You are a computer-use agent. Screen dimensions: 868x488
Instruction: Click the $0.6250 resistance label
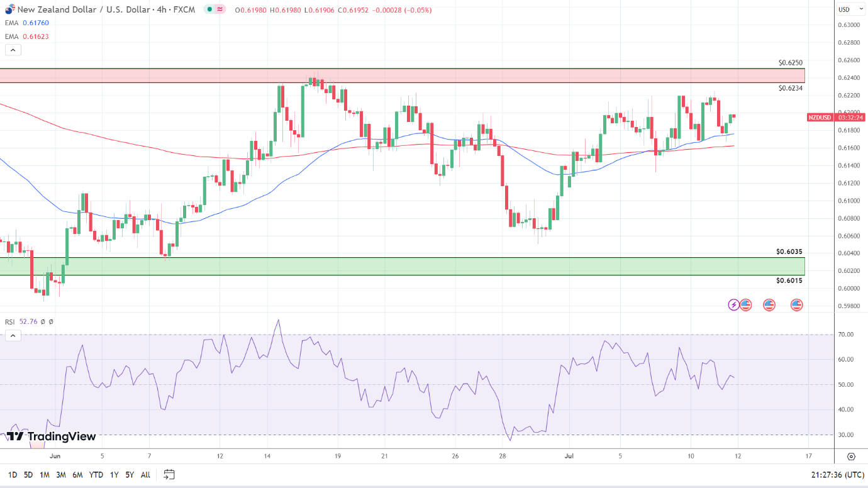[x=790, y=63]
